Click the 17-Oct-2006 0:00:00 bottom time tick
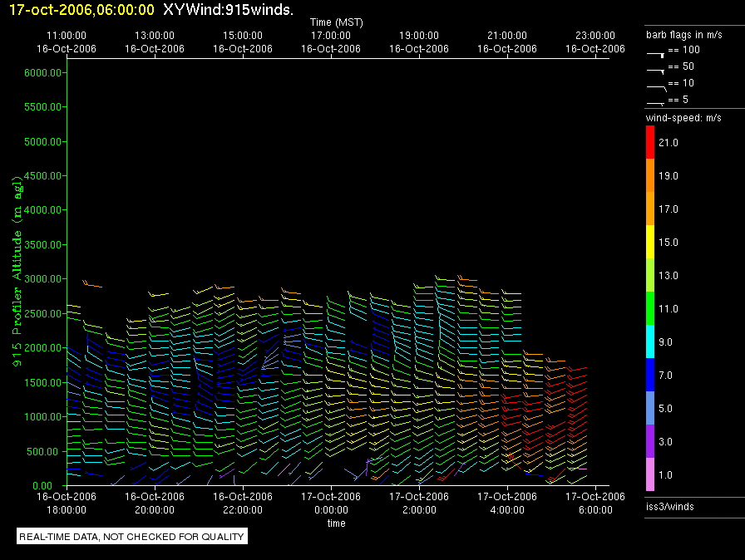Viewport: 745px width, 560px height. pos(331,503)
